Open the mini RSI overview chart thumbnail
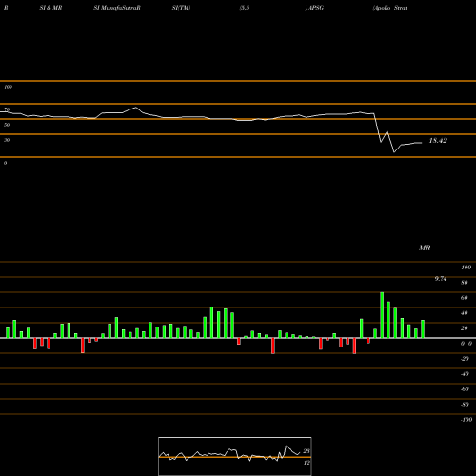476x476 pixels. 235,456
